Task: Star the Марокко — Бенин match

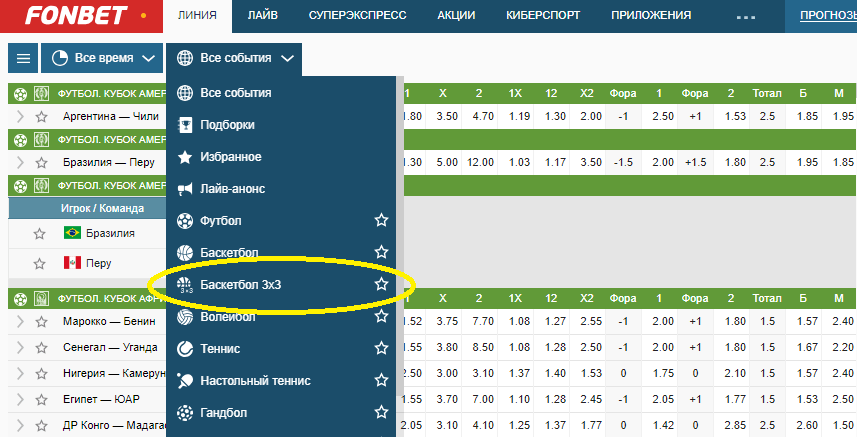Action: pos(42,321)
